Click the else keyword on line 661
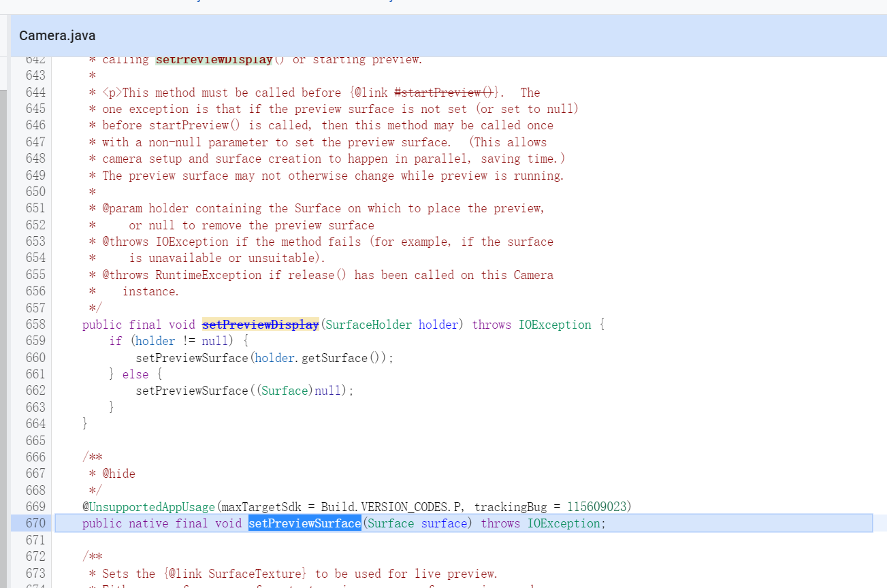The image size is (887, 588). click(135, 374)
